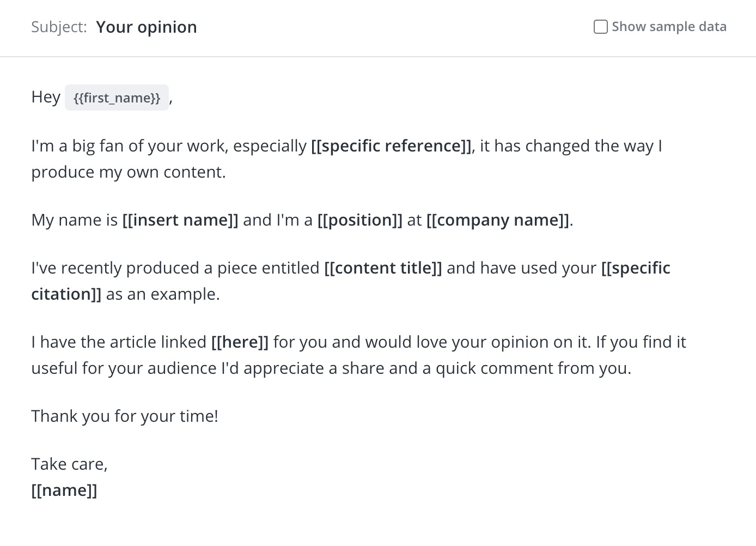Place cursor at "as an example."
The width and height of the screenshot is (756, 546).
click(163, 294)
